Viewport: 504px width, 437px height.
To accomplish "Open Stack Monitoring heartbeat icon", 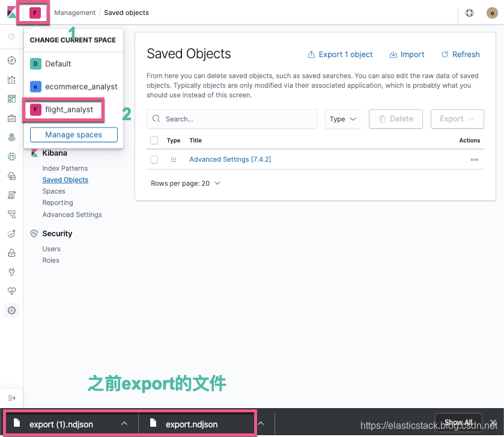I will [11, 292].
